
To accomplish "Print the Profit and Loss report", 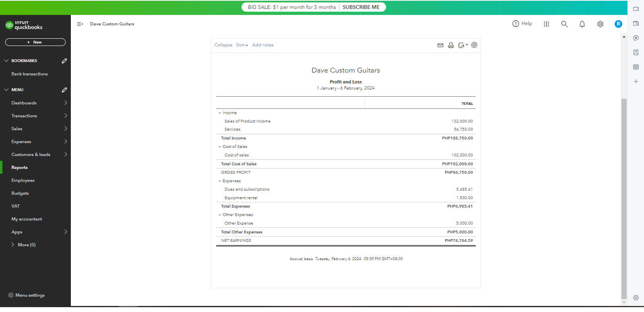I will tap(451, 46).
